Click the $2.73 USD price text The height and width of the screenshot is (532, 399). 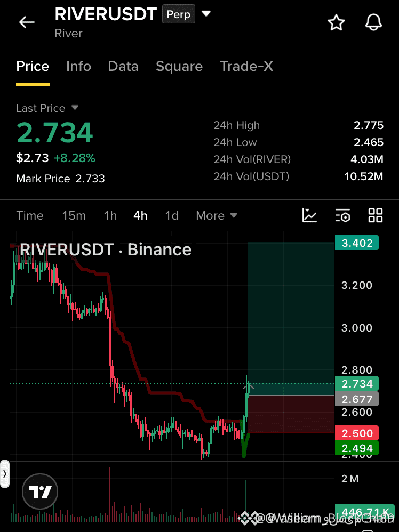[x=33, y=158]
